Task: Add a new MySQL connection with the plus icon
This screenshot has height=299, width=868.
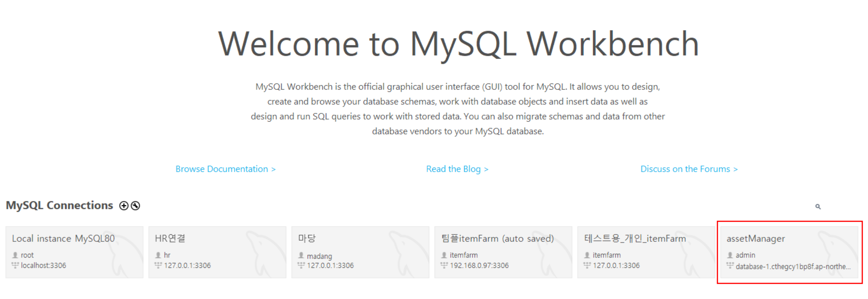Action: [x=124, y=206]
